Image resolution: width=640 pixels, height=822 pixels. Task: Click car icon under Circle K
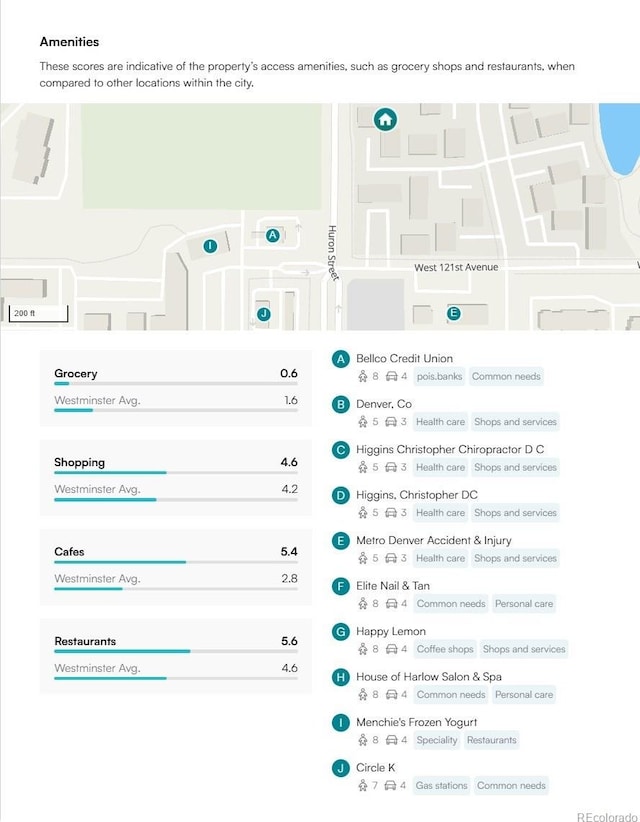click(x=390, y=785)
